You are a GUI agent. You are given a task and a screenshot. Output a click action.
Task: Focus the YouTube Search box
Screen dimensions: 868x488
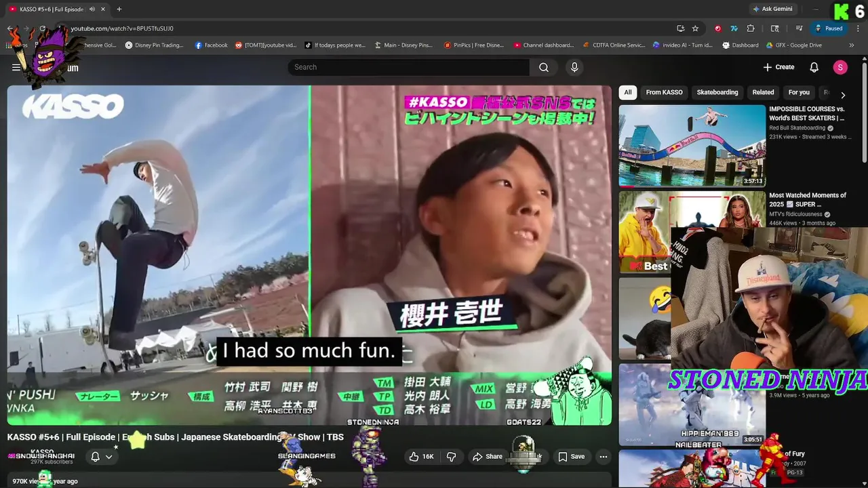coord(409,67)
